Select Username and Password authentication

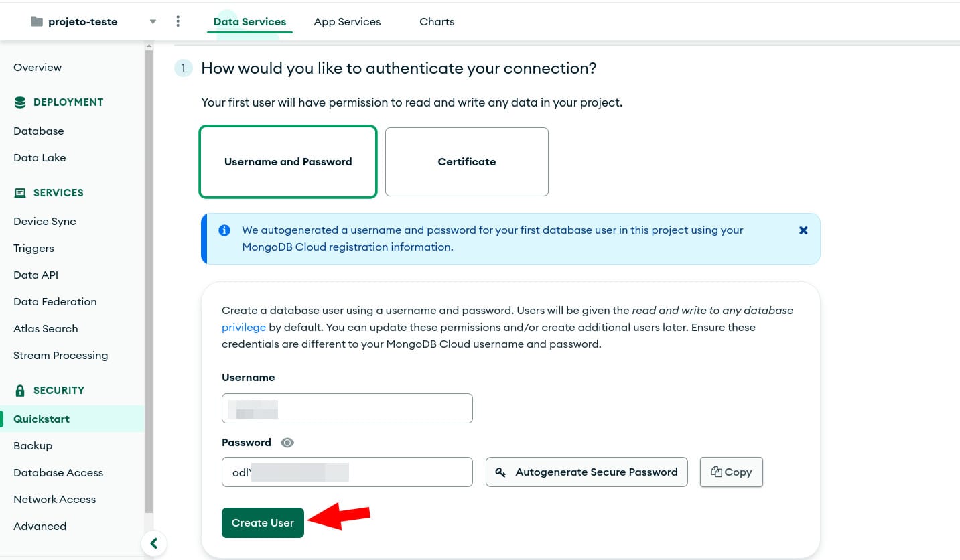pyautogui.click(x=288, y=161)
